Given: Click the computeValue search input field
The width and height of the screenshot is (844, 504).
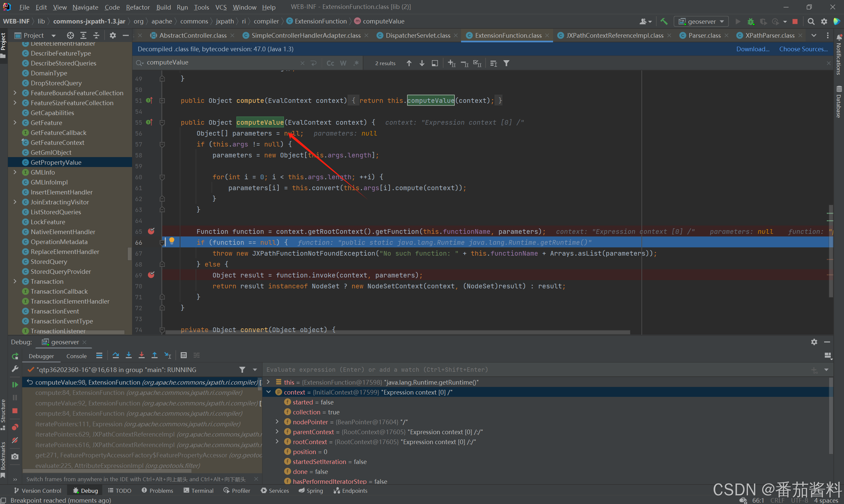Looking at the screenshot, I should (221, 63).
